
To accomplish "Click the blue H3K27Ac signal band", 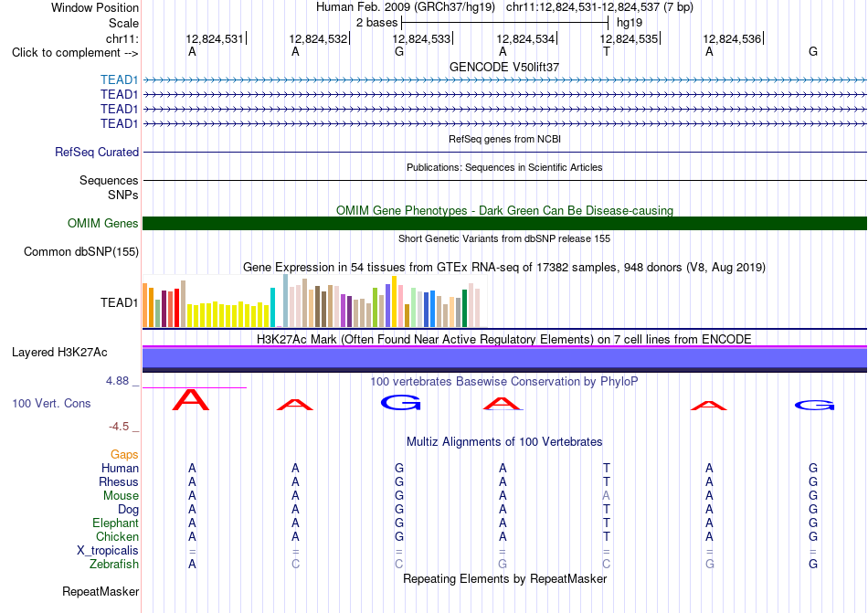I will coord(504,358).
